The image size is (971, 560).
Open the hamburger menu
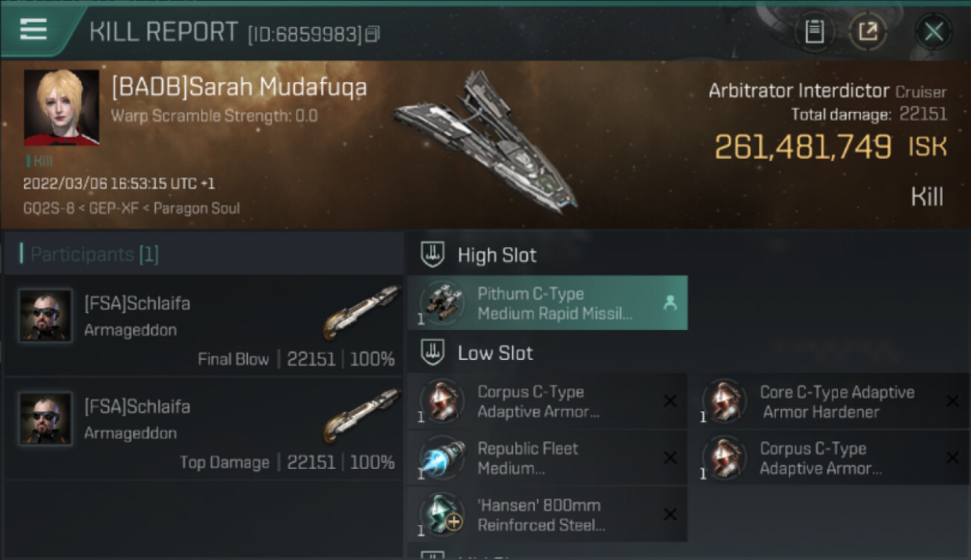tap(34, 30)
